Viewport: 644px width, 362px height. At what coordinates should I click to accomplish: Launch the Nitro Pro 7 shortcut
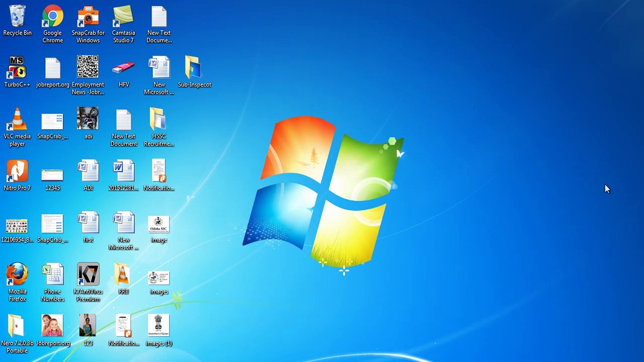coord(17,176)
